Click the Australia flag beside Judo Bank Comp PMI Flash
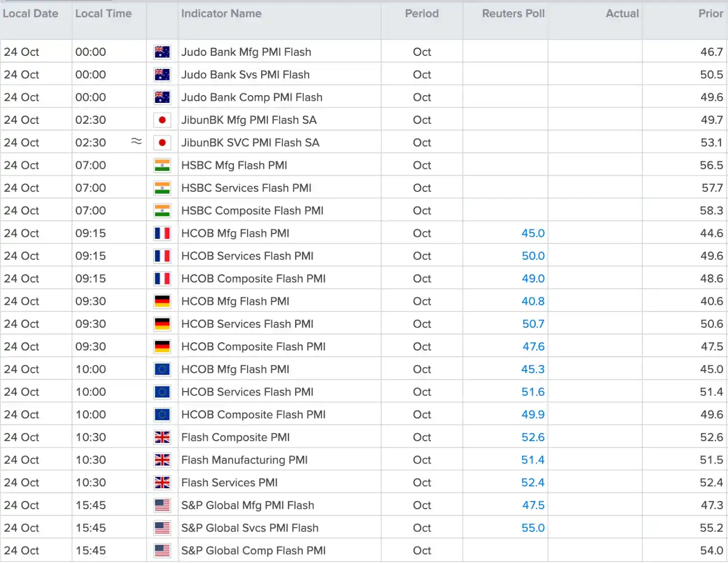 [162, 97]
